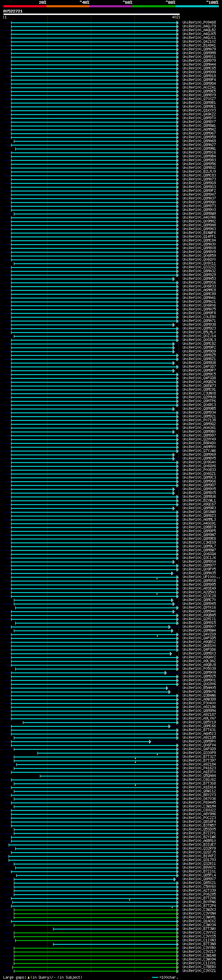The width and height of the screenshot is (222, 980).
Task: Select the UniRef100_Q8MC65 label
Action: click(x=199, y=68)
